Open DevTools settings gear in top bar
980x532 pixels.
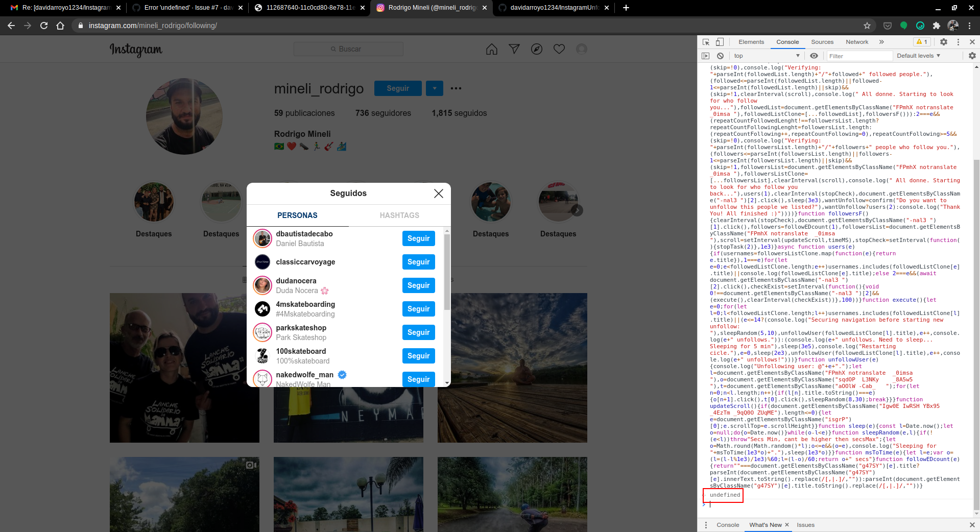click(x=944, y=42)
